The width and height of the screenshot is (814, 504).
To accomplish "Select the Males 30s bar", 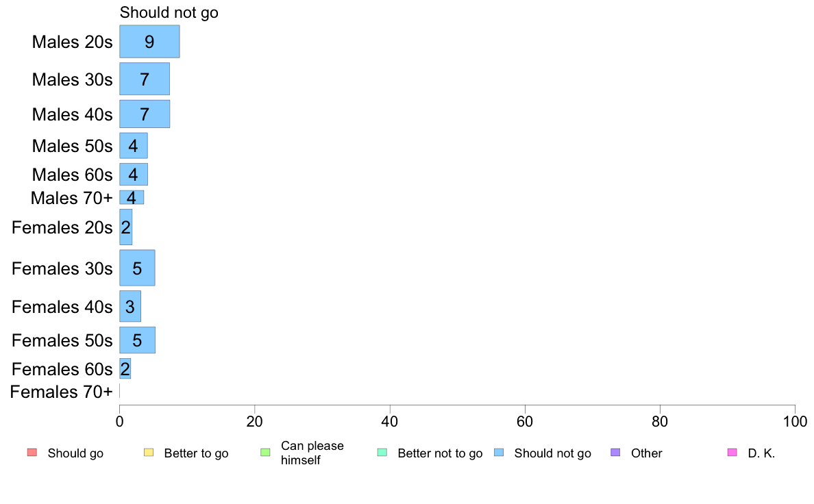I will [x=145, y=79].
